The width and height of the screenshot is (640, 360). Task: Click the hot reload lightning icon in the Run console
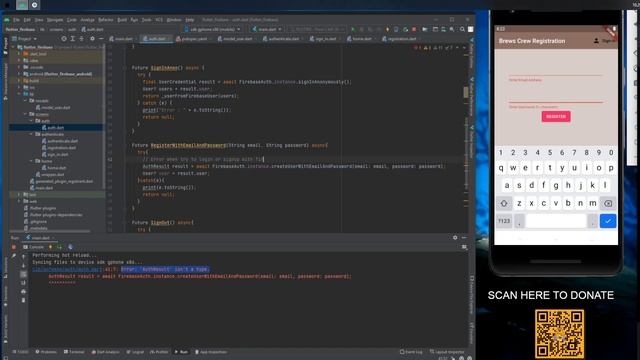51,247
